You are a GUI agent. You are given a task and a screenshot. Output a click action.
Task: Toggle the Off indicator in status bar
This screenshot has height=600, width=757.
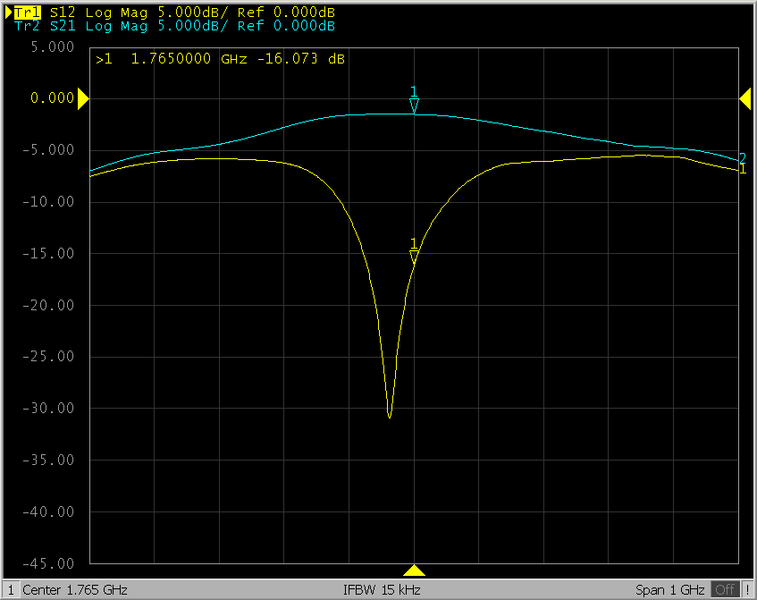click(x=725, y=590)
